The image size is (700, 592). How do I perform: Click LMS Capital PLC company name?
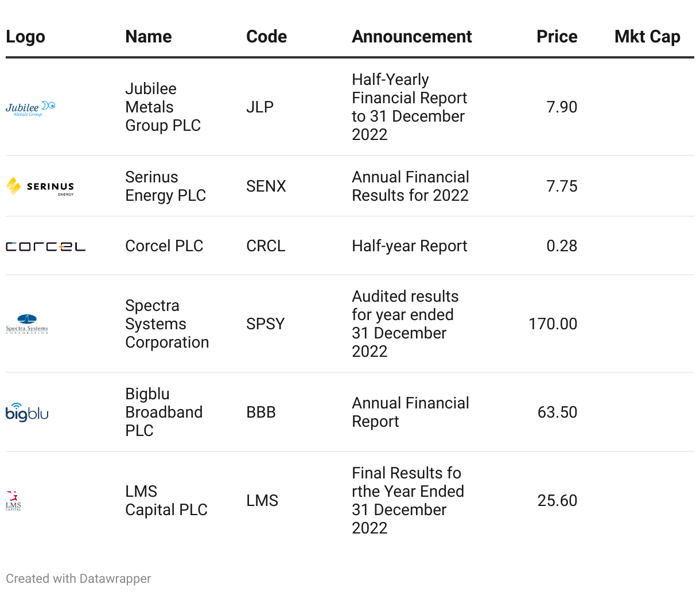click(x=166, y=501)
